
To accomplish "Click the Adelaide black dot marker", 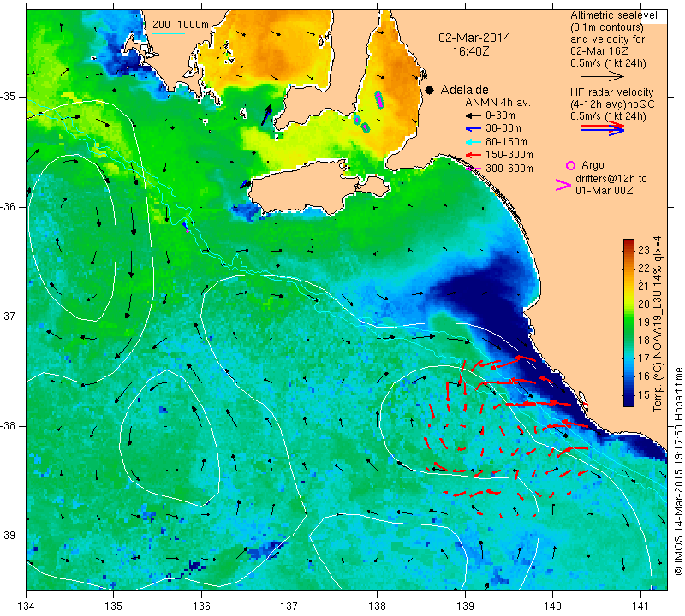I will [430, 91].
